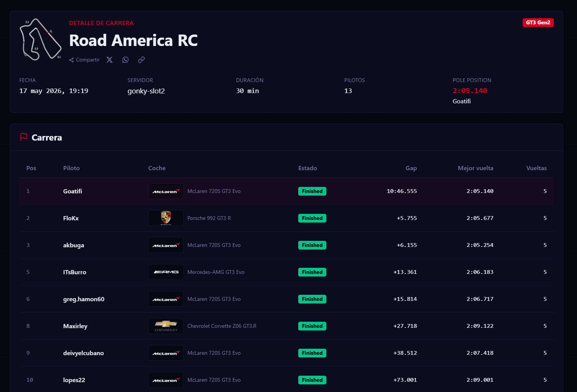Click the +6.155 gap value

(x=407, y=245)
